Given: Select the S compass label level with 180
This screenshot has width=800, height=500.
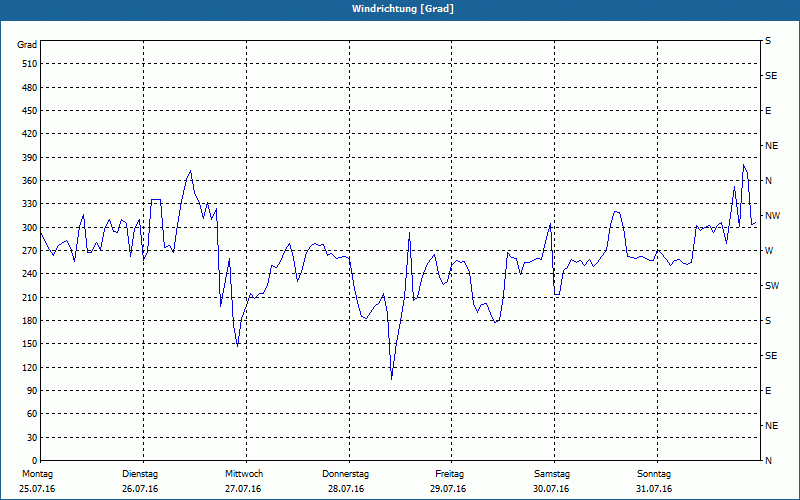Looking at the screenshot, I should tap(768, 321).
